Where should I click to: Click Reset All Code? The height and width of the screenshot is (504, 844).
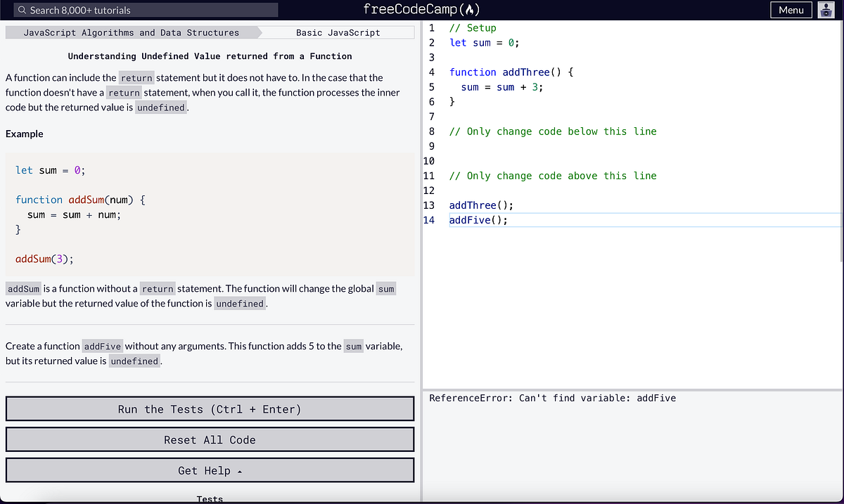209,439
